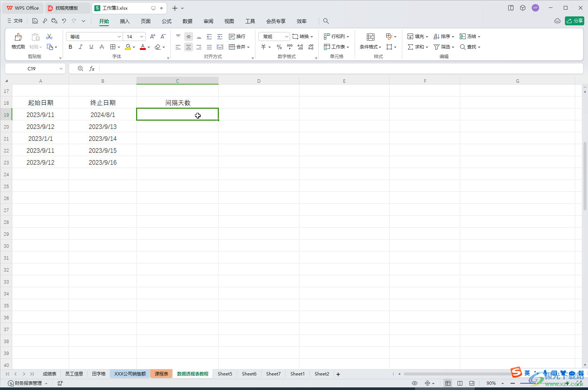
Task: Click the Conditional Formatting icon
Action: (x=370, y=37)
